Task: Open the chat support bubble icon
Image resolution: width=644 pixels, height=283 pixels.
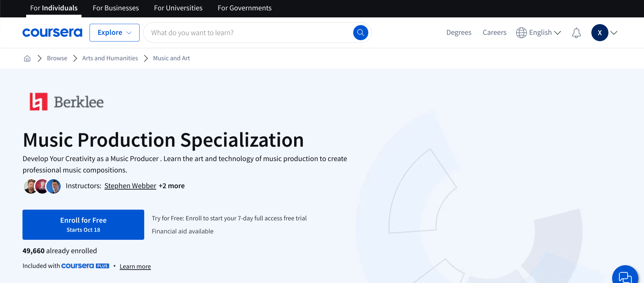Action: [x=625, y=277]
